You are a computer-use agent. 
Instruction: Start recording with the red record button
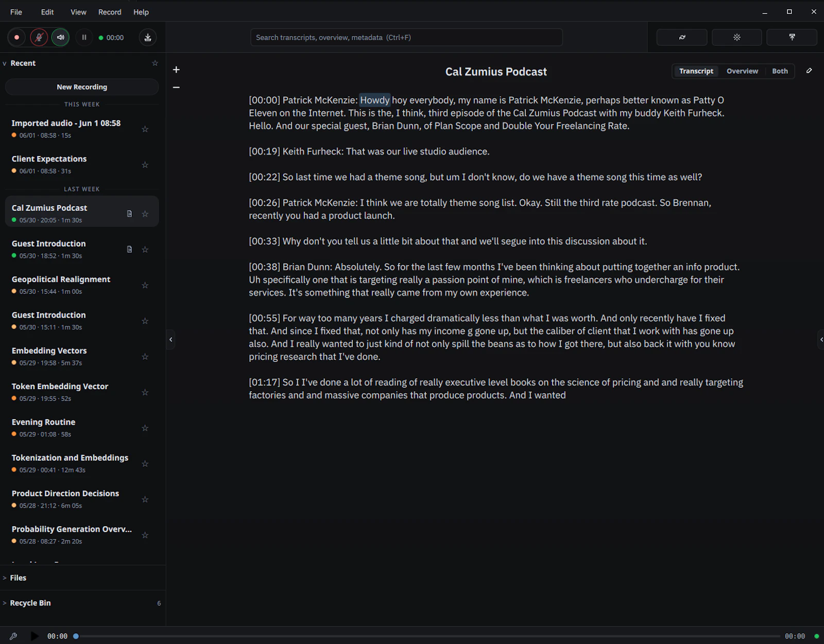16,38
